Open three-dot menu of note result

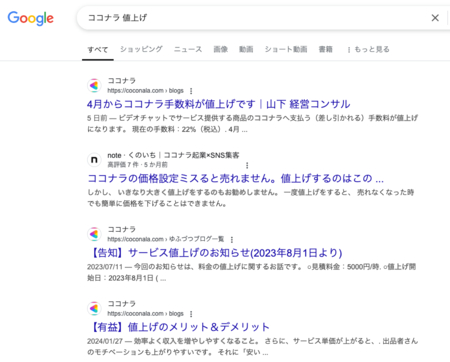[247, 165]
